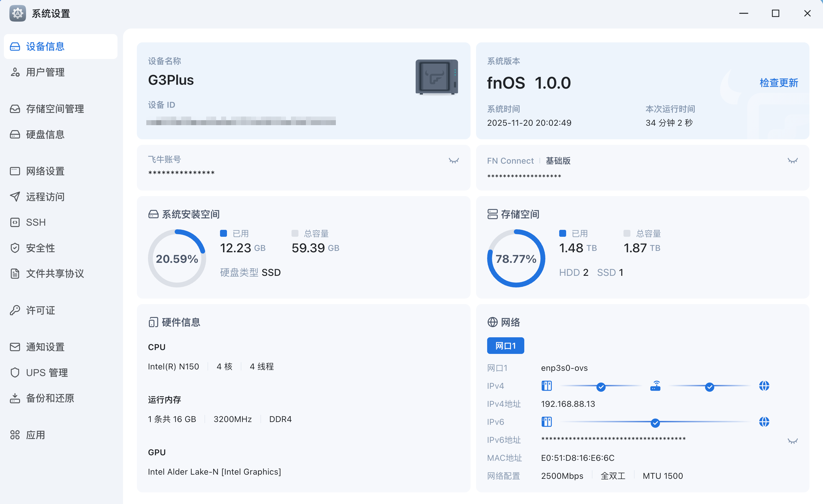Click the G3Plus NAS device image
This screenshot has height=504, width=823.
click(x=436, y=77)
